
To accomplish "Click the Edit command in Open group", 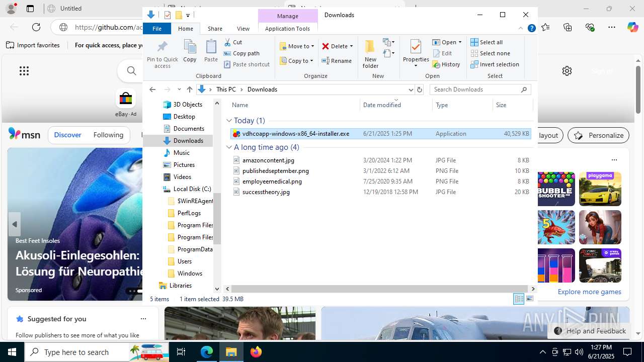I will 442,53.
